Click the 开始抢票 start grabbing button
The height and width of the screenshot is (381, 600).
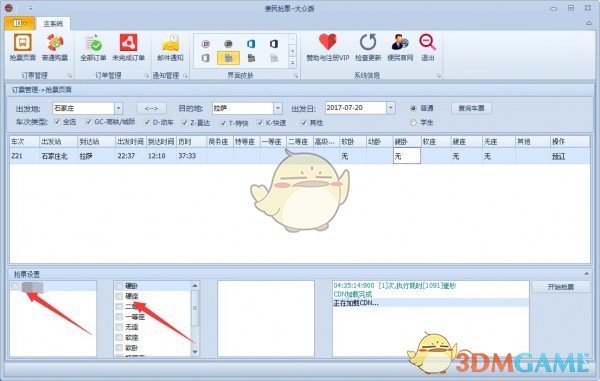click(x=561, y=287)
